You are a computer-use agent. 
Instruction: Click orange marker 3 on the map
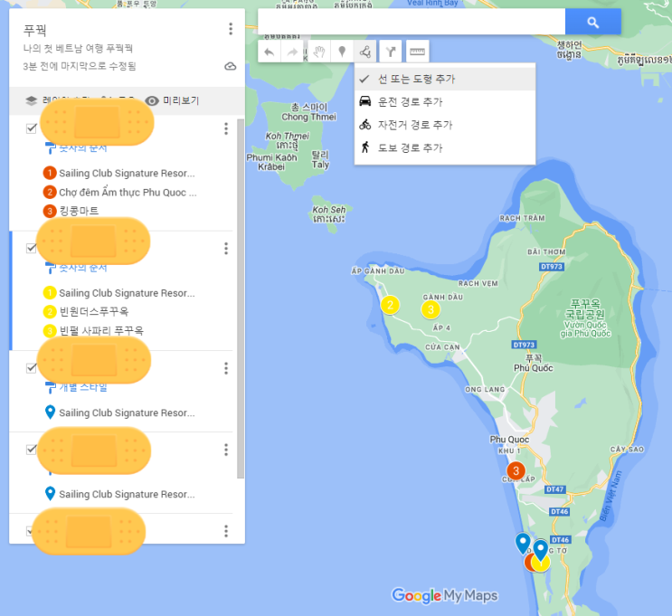pyautogui.click(x=516, y=470)
